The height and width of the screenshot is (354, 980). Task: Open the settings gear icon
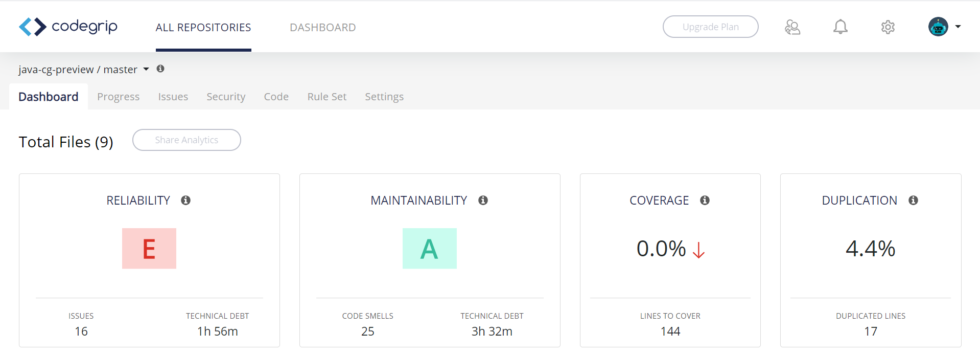tap(888, 27)
